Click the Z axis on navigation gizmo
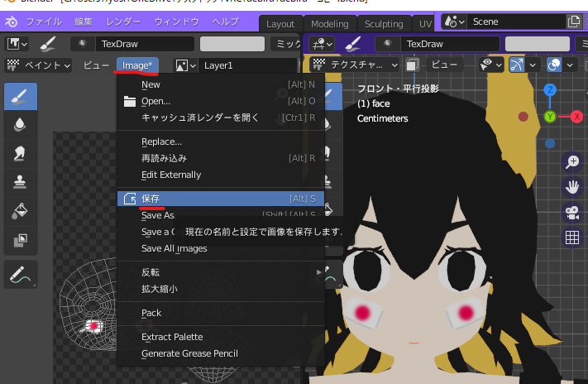Viewport: 588px width, 384px height. point(550,89)
